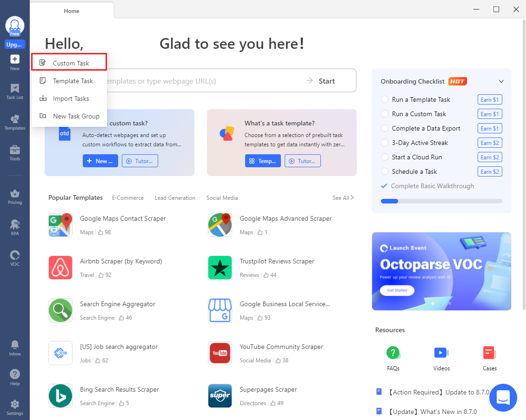Click the Start button in search bar
The image size is (526, 420).
pyautogui.click(x=321, y=81)
